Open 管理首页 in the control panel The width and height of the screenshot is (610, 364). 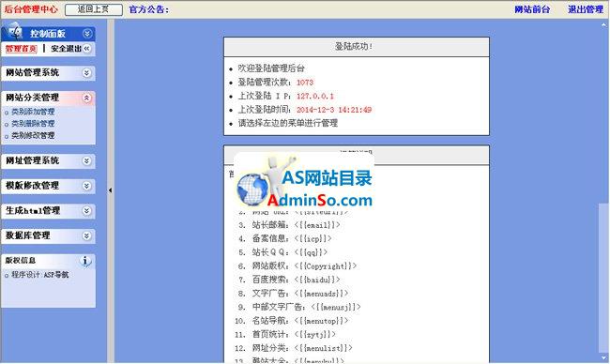pyautogui.click(x=21, y=49)
